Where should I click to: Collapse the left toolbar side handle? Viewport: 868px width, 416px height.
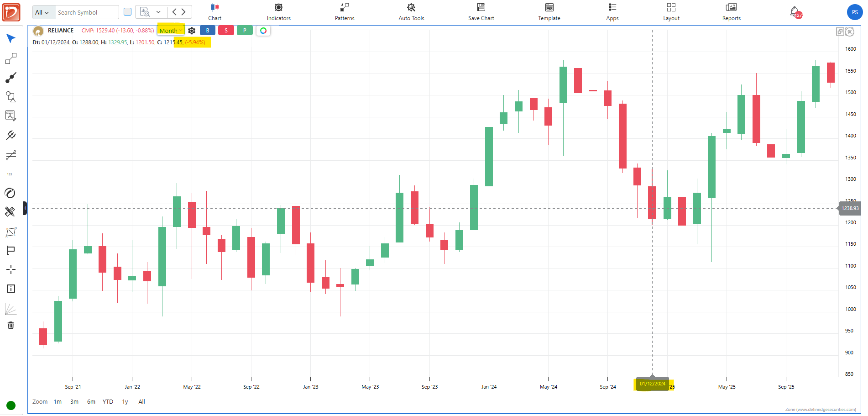(x=25, y=208)
